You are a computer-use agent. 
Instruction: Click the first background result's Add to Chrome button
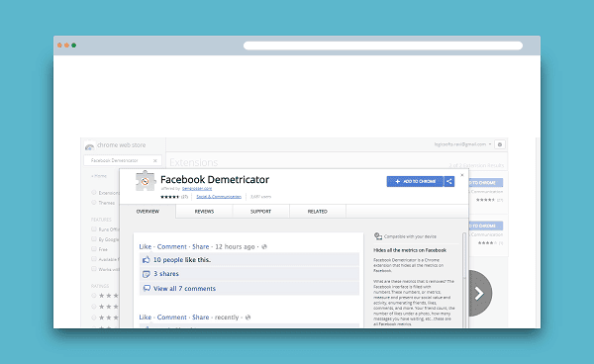click(x=486, y=183)
